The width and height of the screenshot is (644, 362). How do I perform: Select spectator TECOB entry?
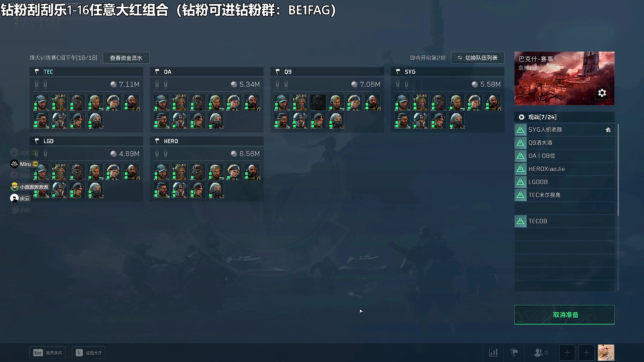click(565, 221)
